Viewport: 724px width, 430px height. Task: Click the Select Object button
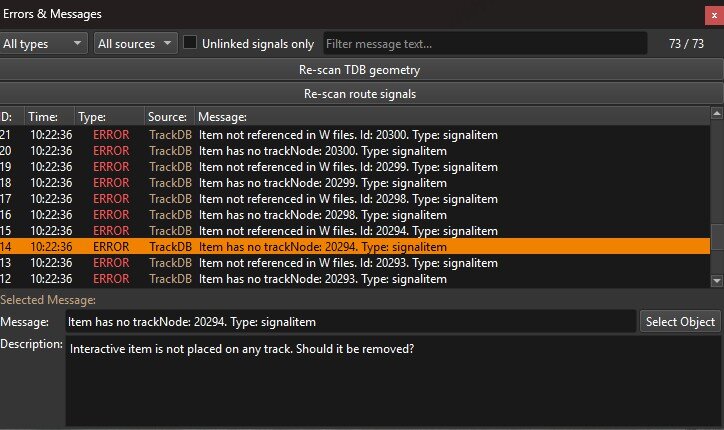pyautogui.click(x=680, y=321)
